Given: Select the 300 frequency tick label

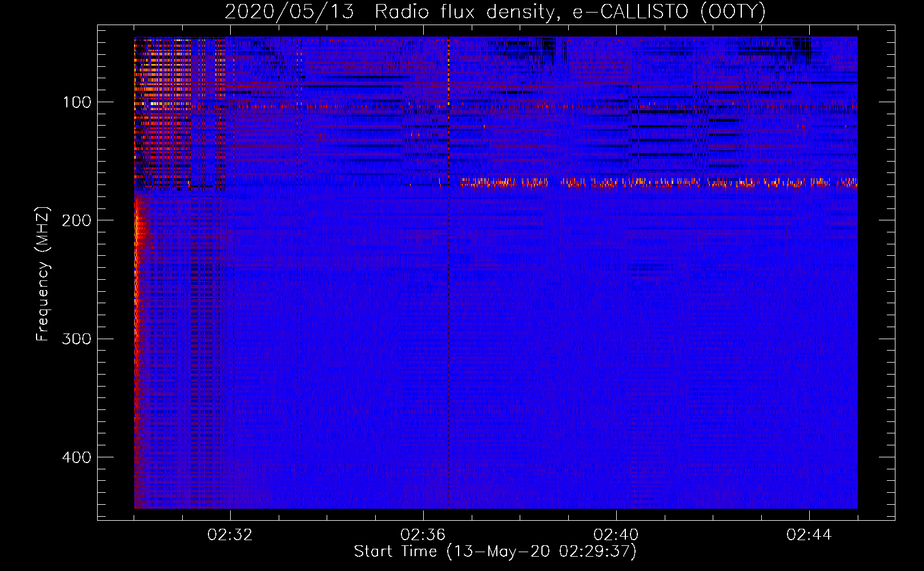Looking at the screenshot, I should click(77, 339).
